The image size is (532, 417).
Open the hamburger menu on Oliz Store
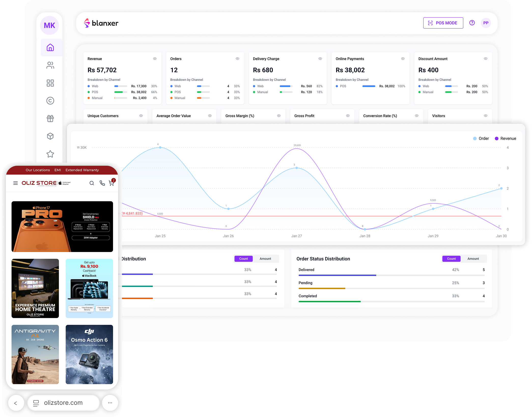(16, 183)
